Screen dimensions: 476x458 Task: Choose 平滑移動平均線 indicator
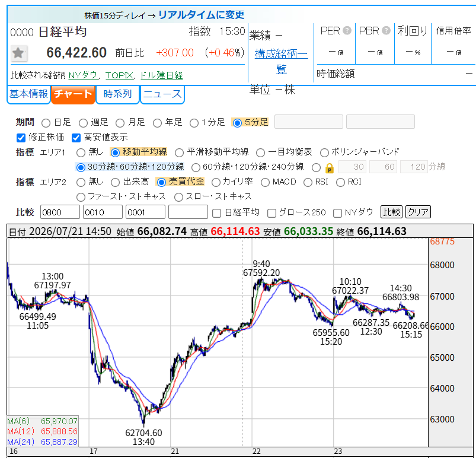point(179,152)
